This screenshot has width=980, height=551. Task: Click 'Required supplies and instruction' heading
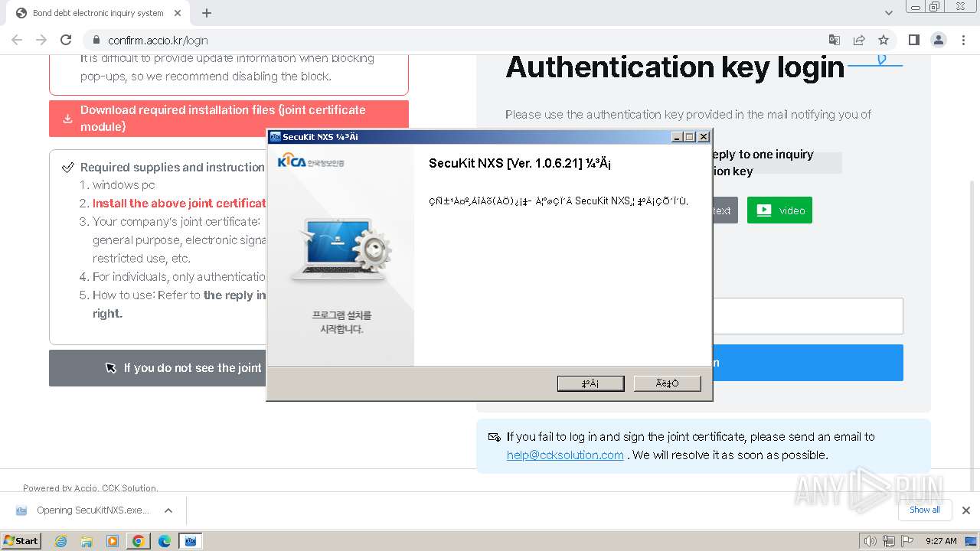172,167
